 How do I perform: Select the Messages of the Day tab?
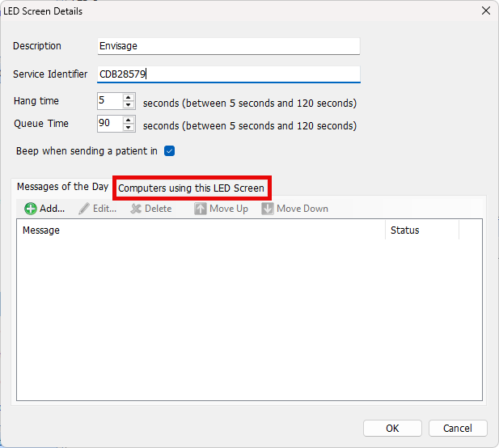tap(62, 187)
